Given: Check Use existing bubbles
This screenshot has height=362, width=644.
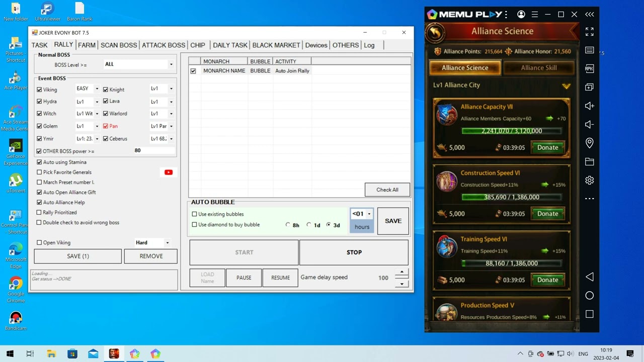Looking at the screenshot, I should tap(195, 214).
